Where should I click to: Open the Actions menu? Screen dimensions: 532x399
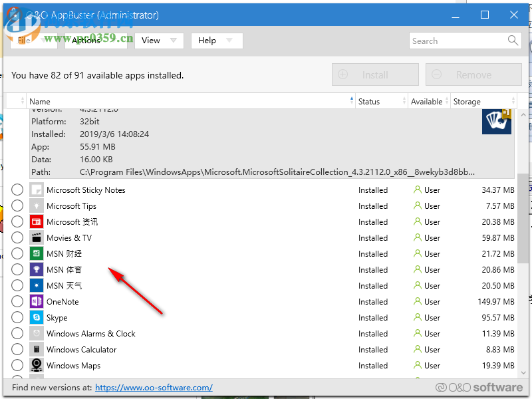pyautogui.click(x=96, y=41)
